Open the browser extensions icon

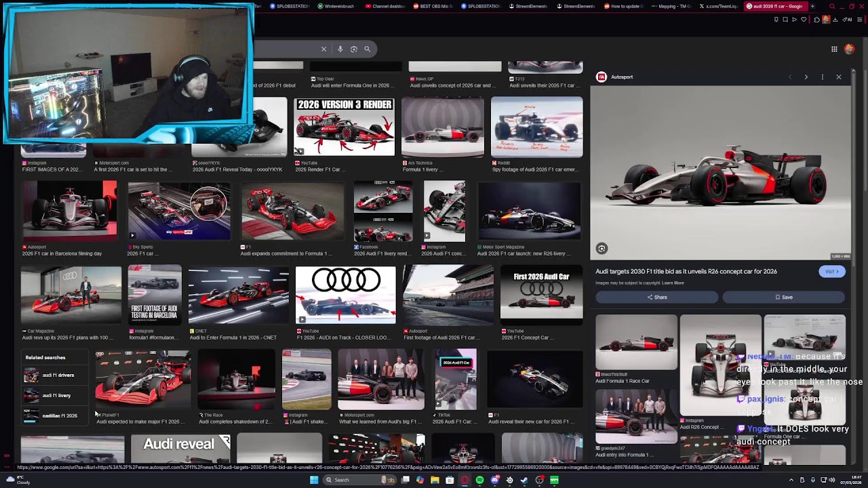[x=816, y=20]
